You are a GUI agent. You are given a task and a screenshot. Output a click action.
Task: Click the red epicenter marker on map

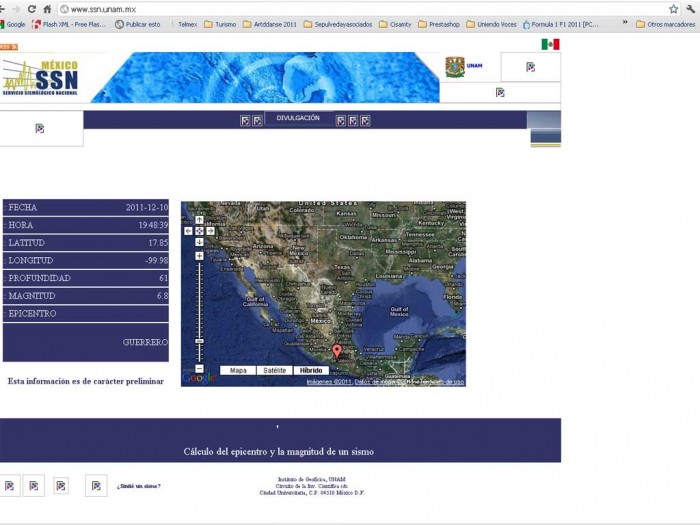pyautogui.click(x=337, y=351)
